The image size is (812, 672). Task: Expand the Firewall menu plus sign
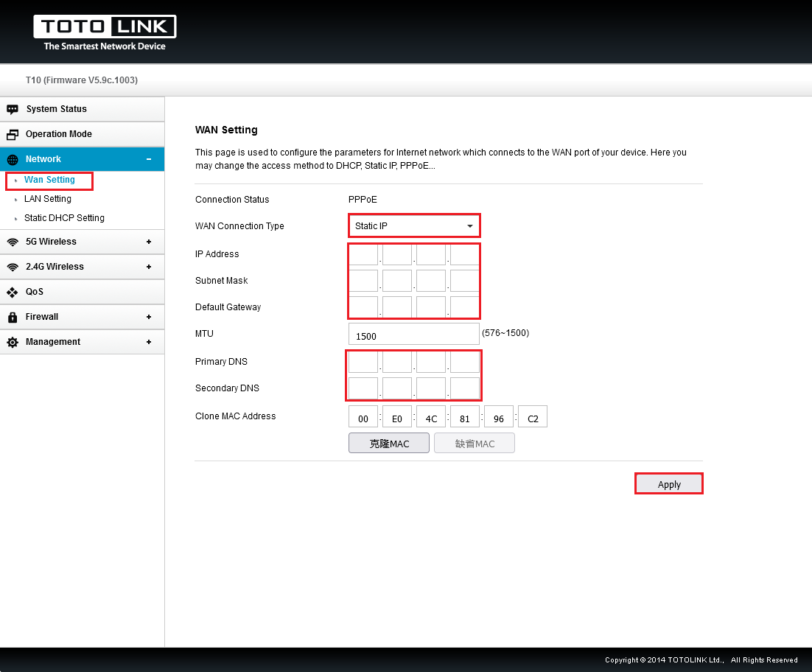149,317
